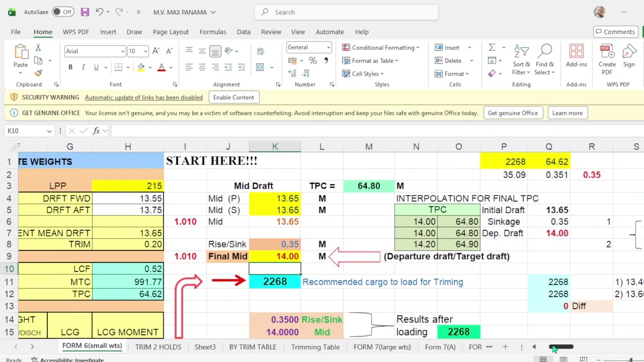Select column K header
644x362 pixels.
click(x=275, y=147)
